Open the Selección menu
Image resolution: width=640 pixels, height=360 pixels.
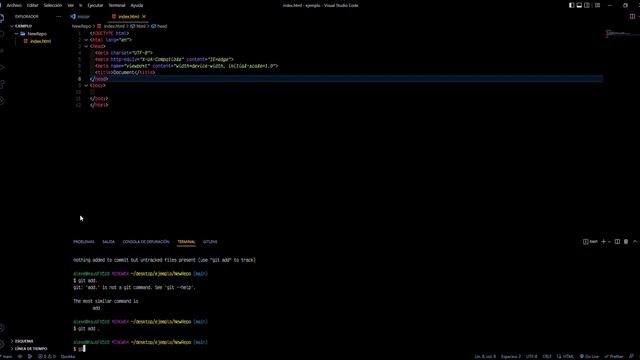(x=53, y=5)
